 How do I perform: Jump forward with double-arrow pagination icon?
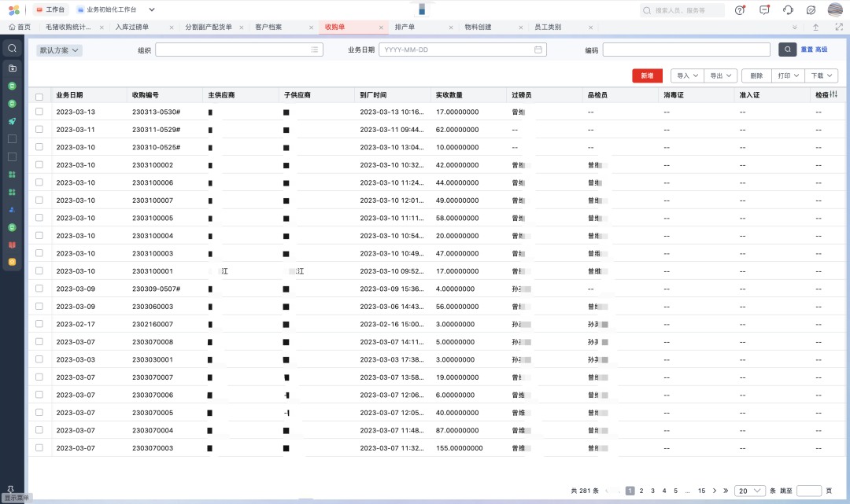[x=726, y=491]
